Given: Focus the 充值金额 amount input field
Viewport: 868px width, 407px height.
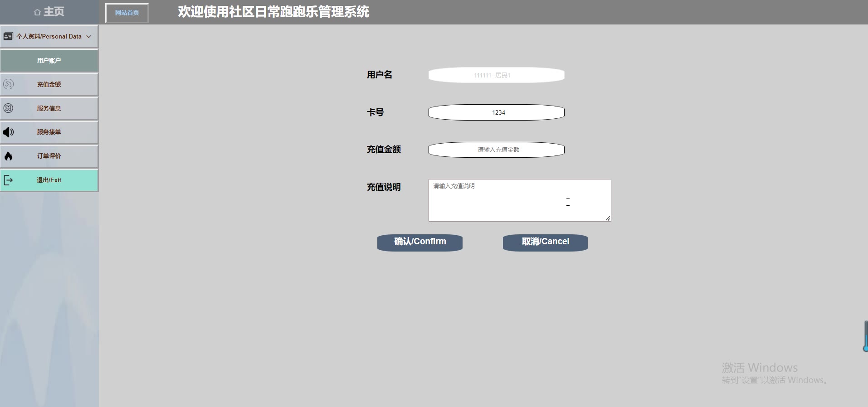Looking at the screenshot, I should click(x=497, y=150).
